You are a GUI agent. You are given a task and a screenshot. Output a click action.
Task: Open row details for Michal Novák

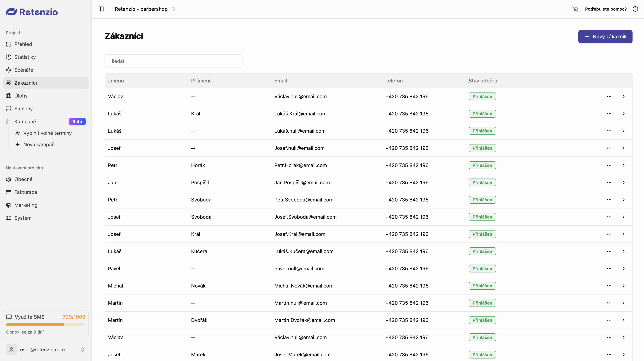tap(623, 286)
